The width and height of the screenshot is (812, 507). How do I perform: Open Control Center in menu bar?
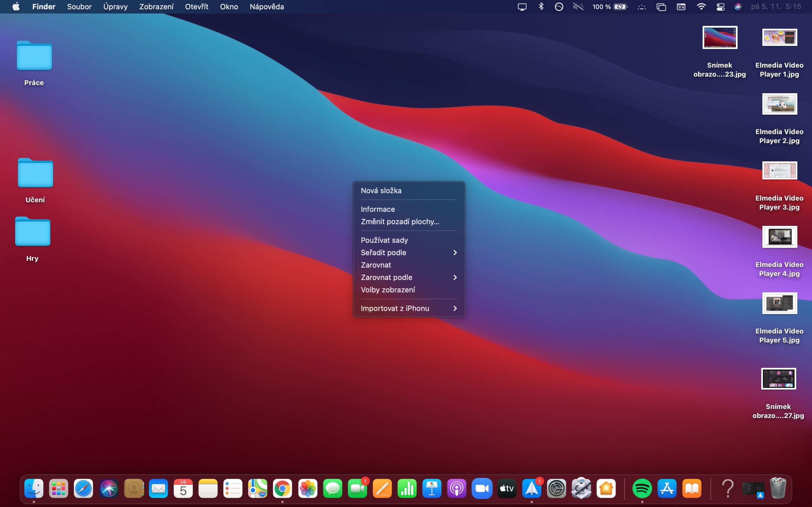point(720,7)
